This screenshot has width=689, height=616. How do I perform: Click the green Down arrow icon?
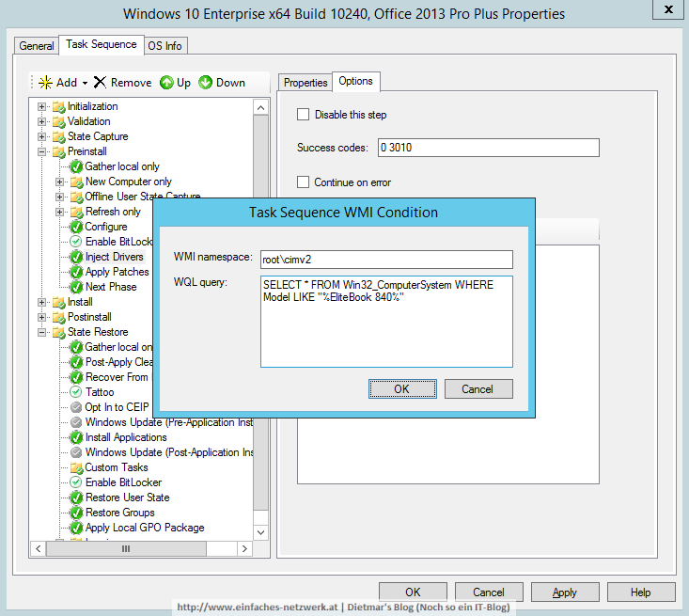(x=205, y=82)
